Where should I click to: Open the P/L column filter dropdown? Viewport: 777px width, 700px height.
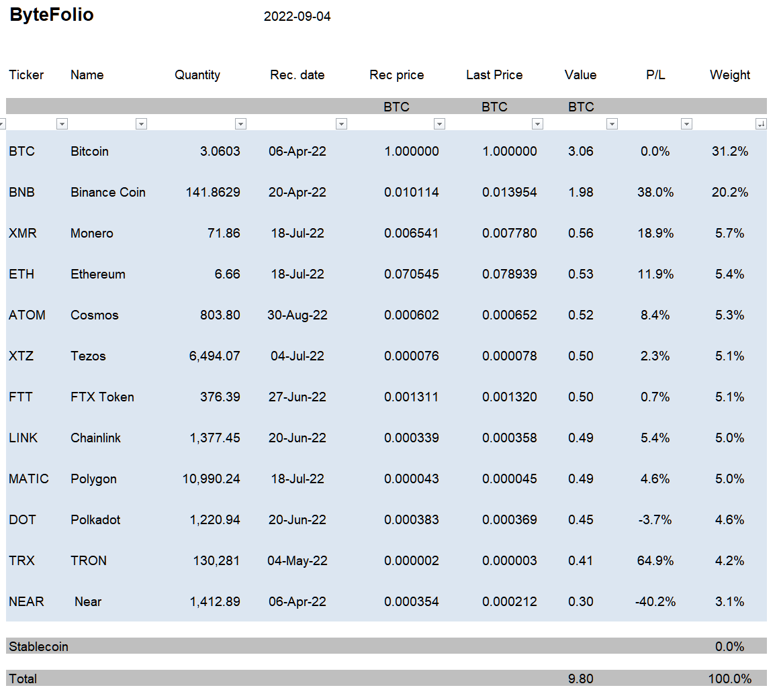[x=687, y=123]
